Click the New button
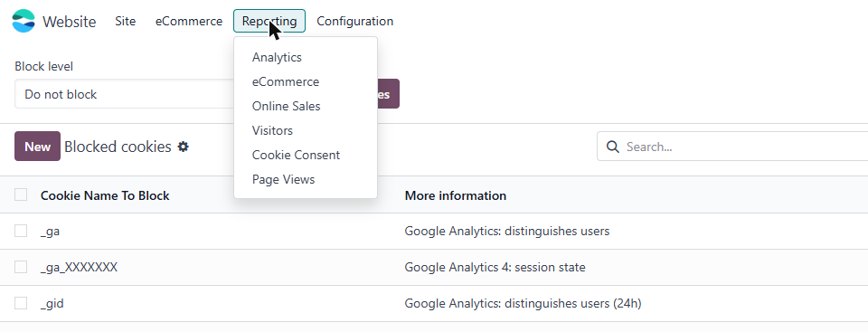The width and height of the screenshot is (868, 332). coord(38,147)
